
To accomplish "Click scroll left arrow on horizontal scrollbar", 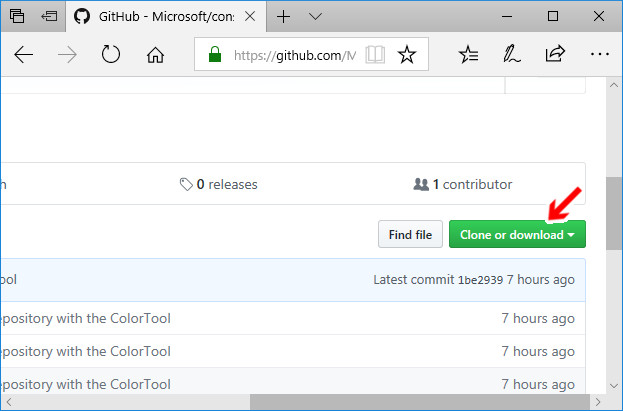I will point(8,402).
